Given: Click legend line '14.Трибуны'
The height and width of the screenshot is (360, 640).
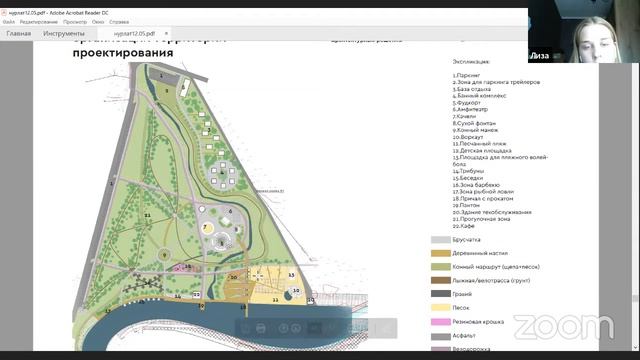Looking at the screenshot, I should [468, 171].
